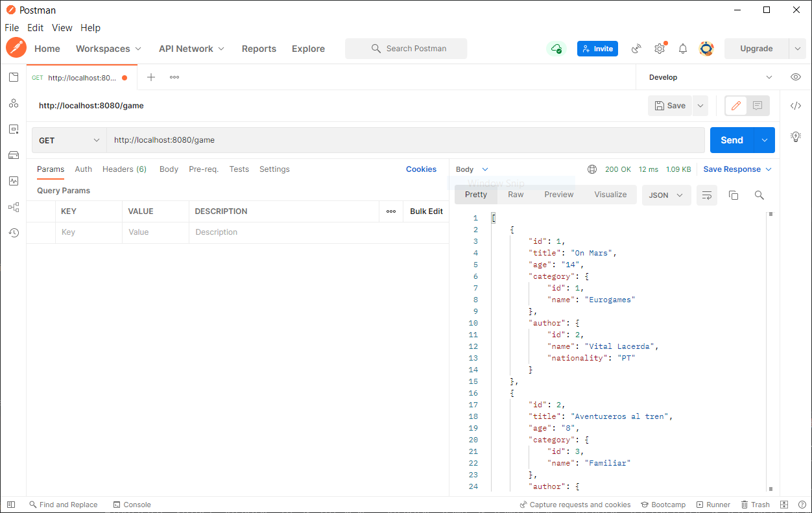This screenshot has width=812, height=513.
Task: Open the settings gear icon
Action: click(660, 49)
